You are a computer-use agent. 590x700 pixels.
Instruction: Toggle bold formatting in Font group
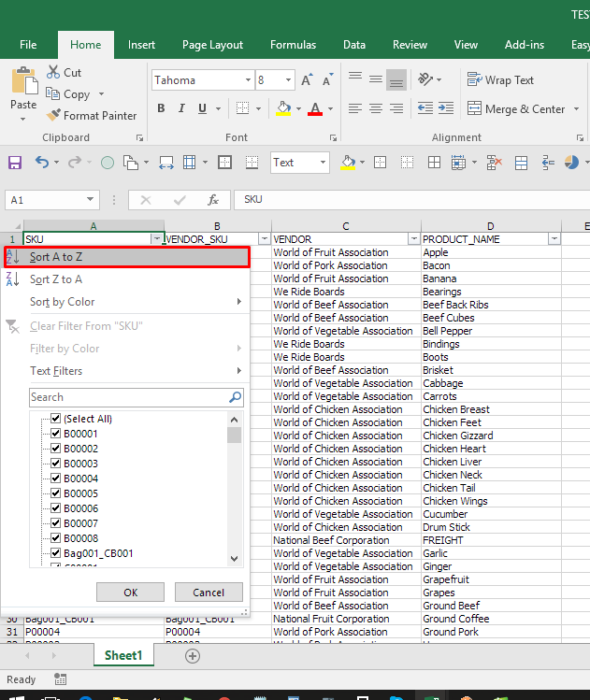click(161, 108)
